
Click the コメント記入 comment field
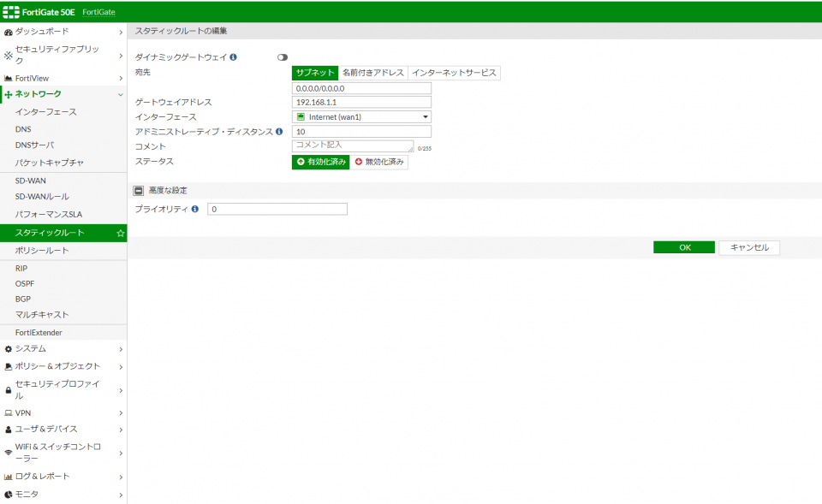click(x=353, y=146)
